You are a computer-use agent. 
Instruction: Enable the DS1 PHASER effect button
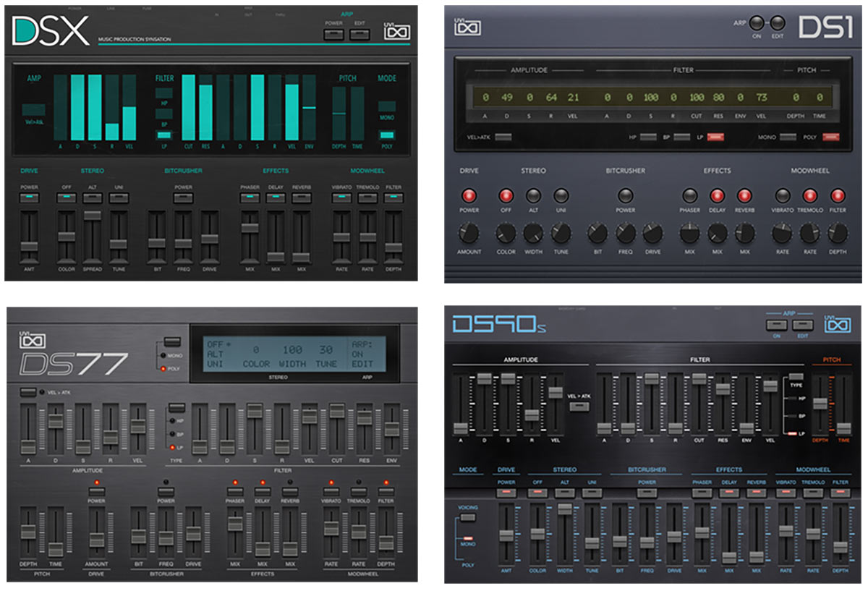click(689, 195)
